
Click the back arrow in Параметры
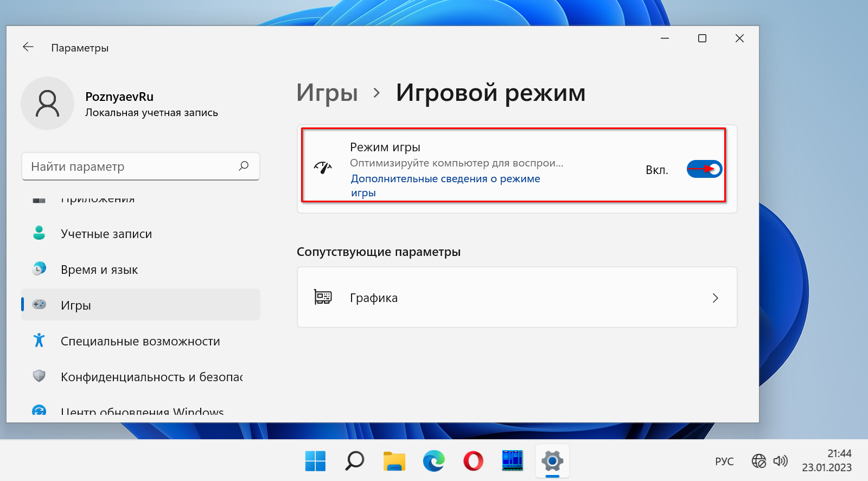28,47
